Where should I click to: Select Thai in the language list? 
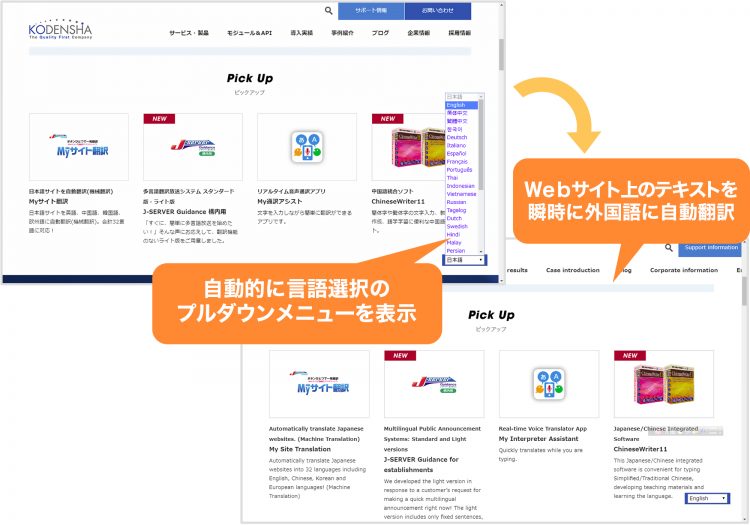(461, 178)
